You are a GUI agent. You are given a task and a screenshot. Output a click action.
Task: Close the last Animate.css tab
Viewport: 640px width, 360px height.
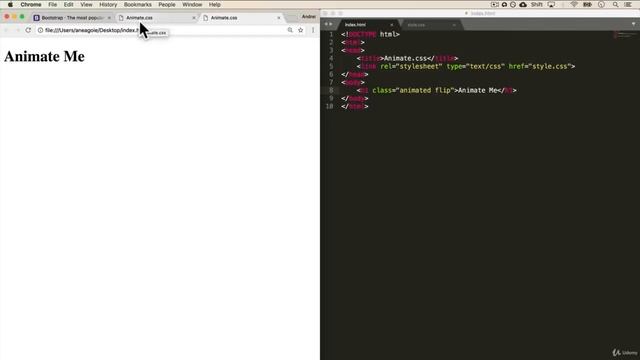[x=279, y=18]
